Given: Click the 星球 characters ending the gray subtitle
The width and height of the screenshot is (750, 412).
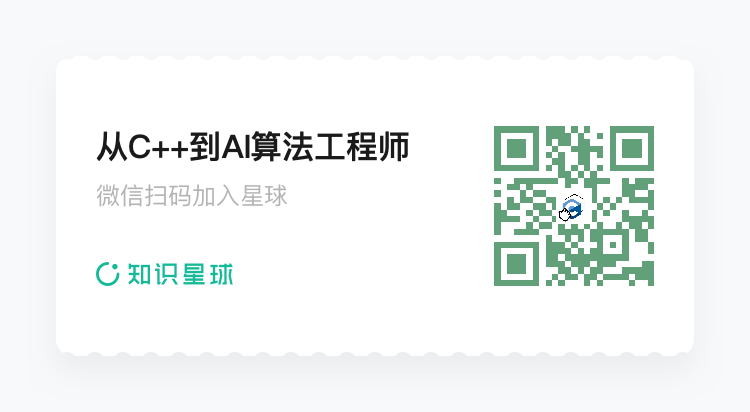Looking at the screenshot, I should [264, 195].
